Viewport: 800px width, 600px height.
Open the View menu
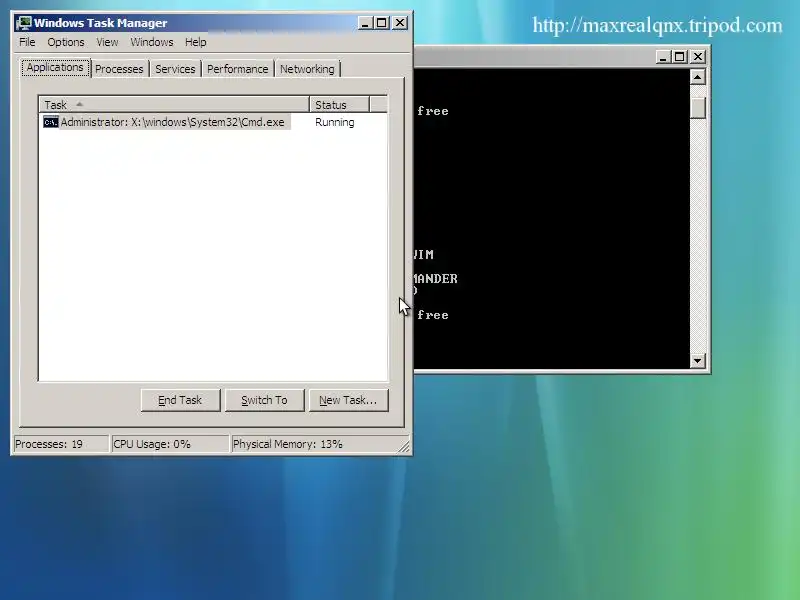tap(107, 42)
